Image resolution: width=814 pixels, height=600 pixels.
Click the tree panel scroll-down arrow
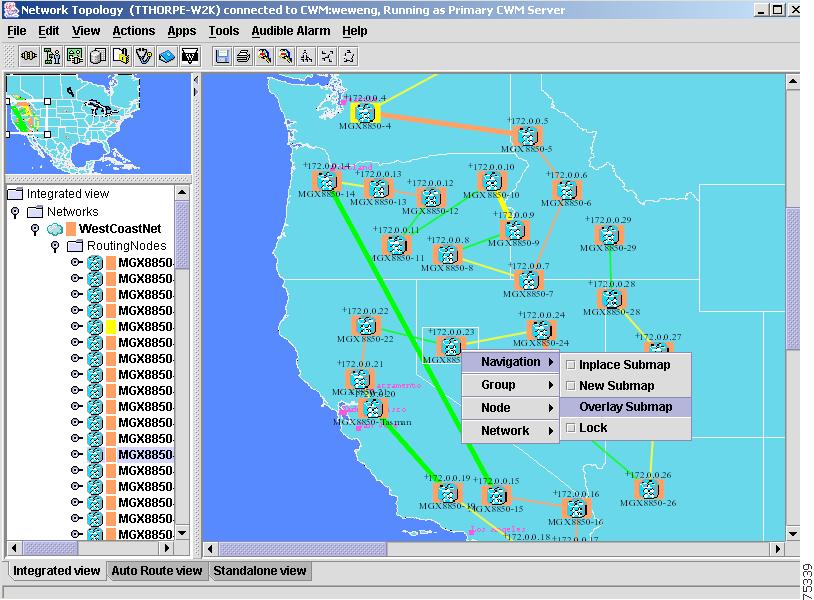[x=182, y=533]
